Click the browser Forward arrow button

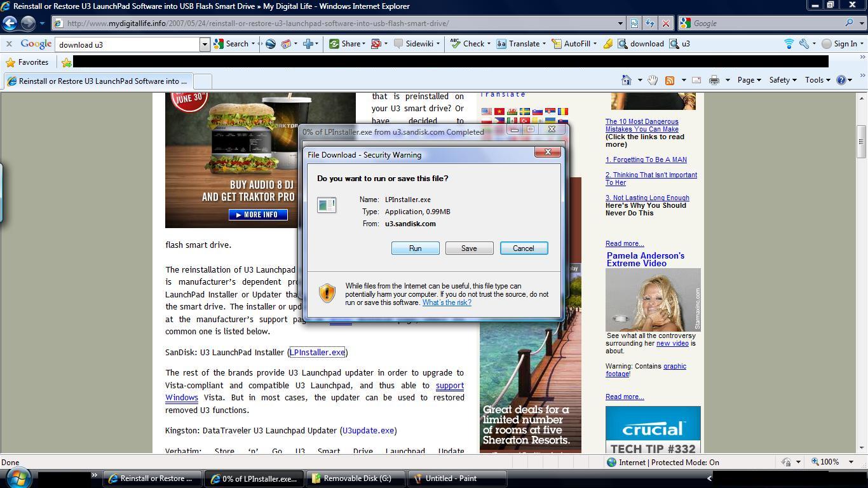pos(28,23)
